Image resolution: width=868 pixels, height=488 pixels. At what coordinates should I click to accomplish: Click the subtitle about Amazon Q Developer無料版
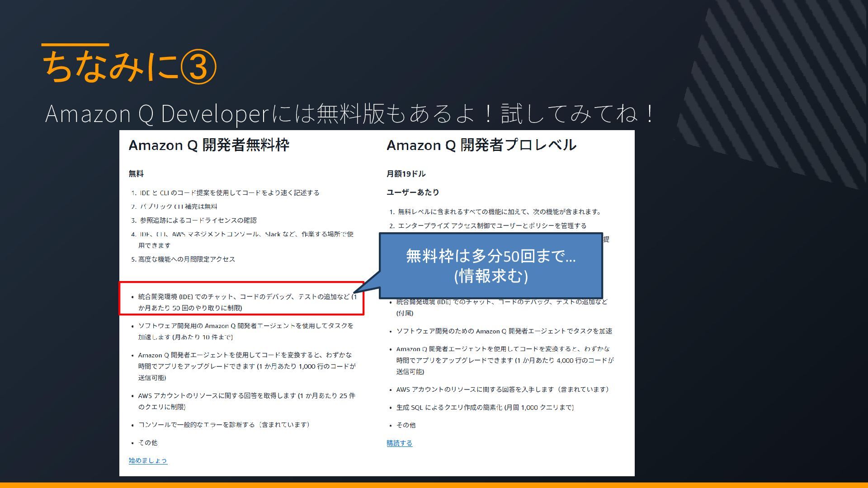pos(350,113)
